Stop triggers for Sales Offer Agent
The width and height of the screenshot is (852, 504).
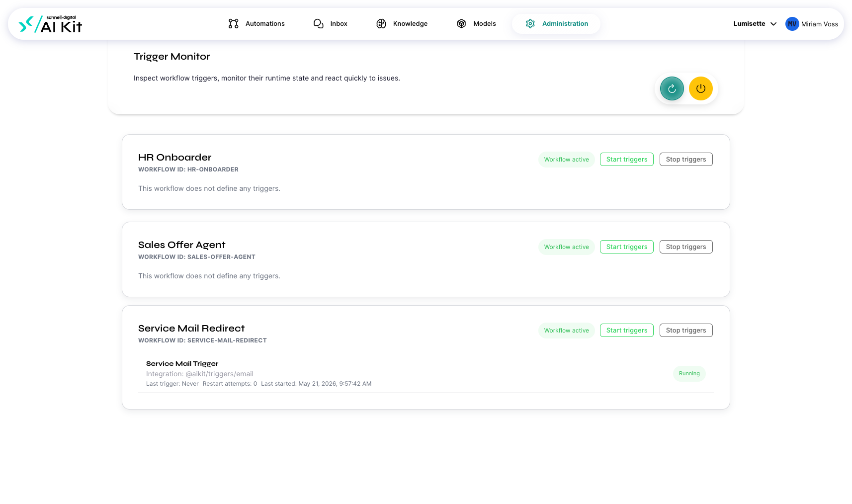[686, 247]
